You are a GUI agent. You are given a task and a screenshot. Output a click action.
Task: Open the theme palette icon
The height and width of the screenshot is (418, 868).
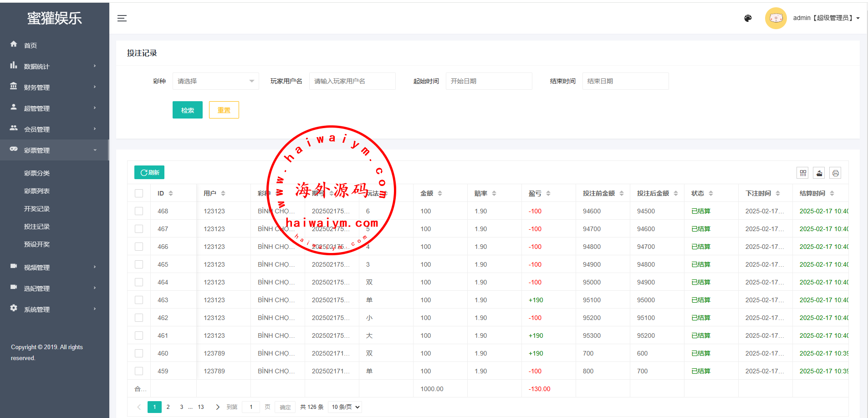tap(748, 18)
